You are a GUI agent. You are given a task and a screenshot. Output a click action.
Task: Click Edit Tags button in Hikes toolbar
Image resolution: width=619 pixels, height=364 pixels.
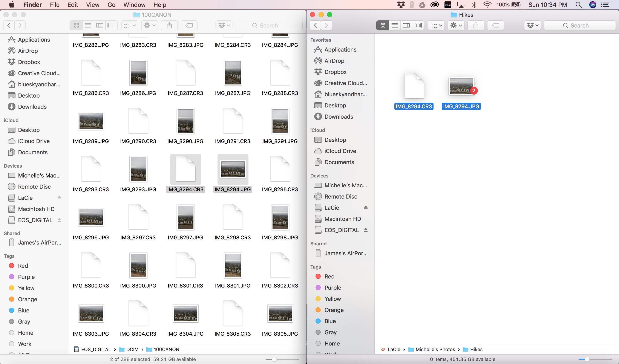[495, 25]
